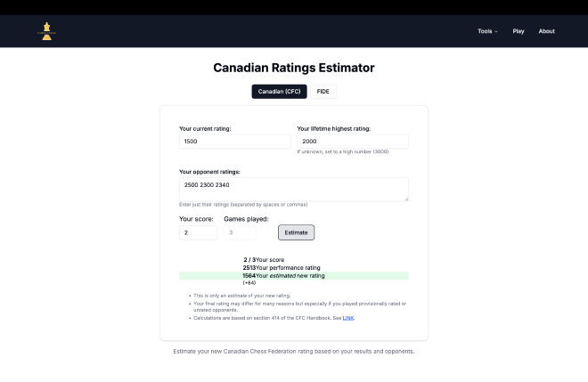Open the CFC Handbook LINK

pos(347,317)
